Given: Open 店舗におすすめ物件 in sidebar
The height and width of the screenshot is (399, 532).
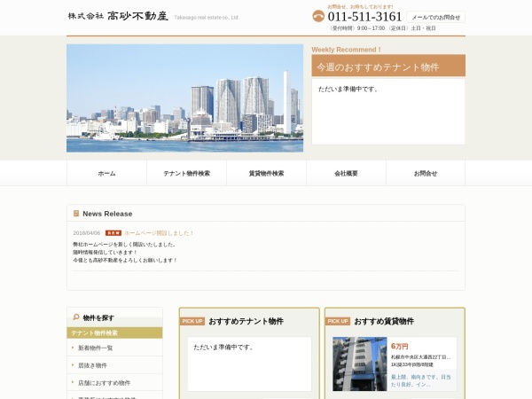Looking at the screenshot, I should coord(114,383).
